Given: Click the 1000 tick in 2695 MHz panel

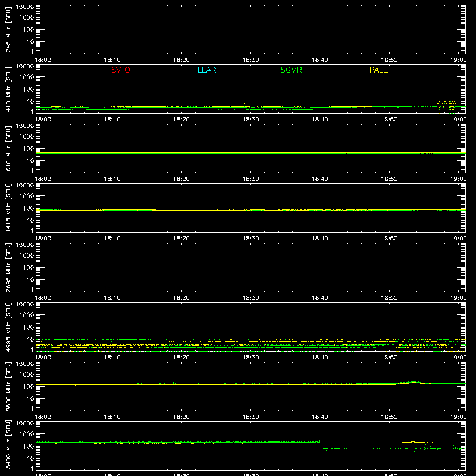Looking at the screenshot, I should (27, 256).
